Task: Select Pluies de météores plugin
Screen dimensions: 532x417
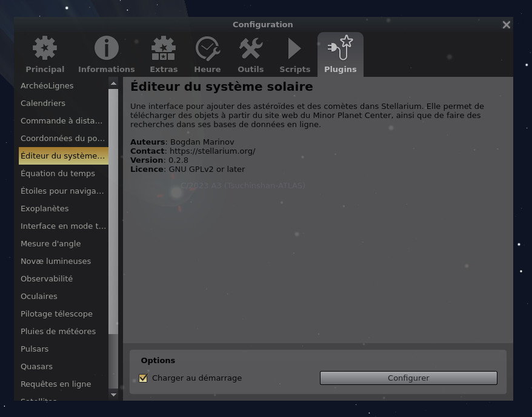Action: tap(64, 331)
